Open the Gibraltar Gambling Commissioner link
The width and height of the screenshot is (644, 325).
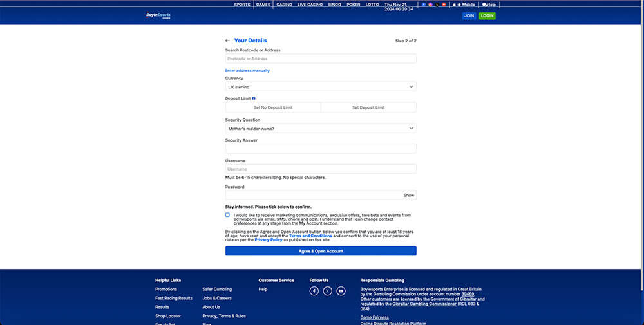coord(424,304)
